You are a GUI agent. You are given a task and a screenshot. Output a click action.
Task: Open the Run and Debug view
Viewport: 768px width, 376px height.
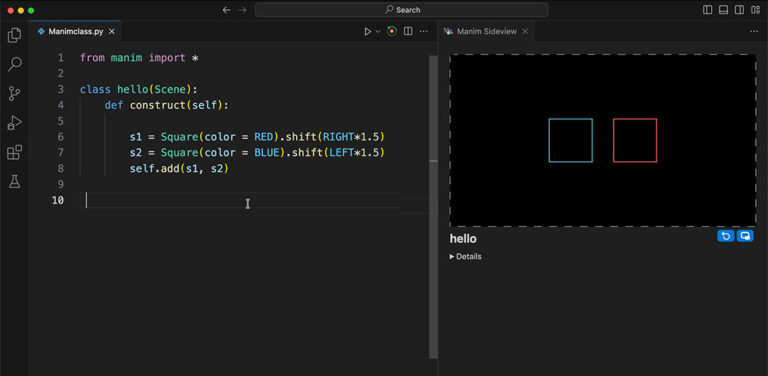point(15,122)
